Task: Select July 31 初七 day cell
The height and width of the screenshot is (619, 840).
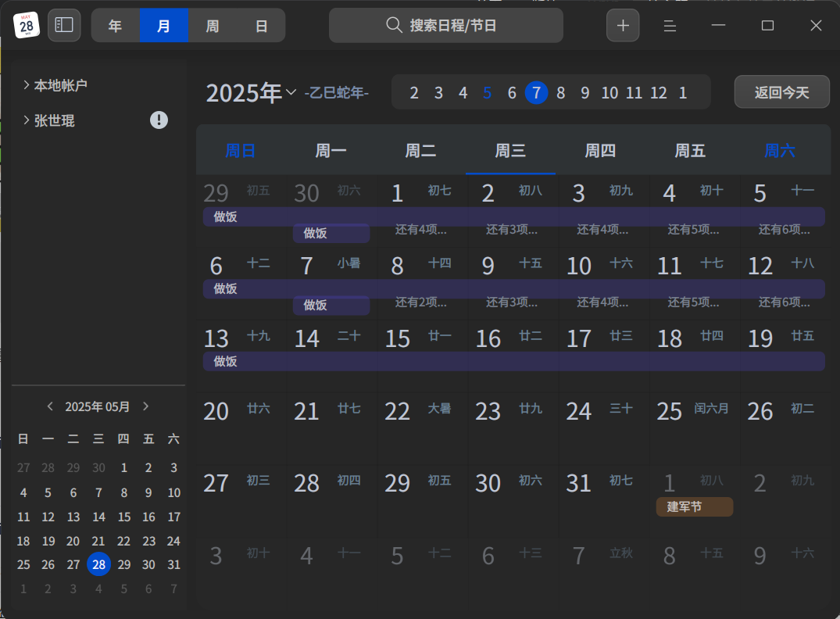Action: [x=603, y=502]
